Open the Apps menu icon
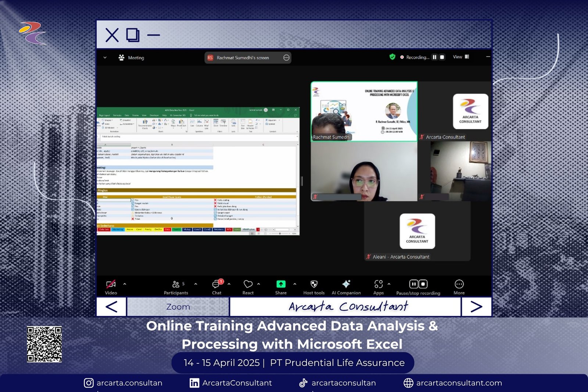 tap(379, 284)
